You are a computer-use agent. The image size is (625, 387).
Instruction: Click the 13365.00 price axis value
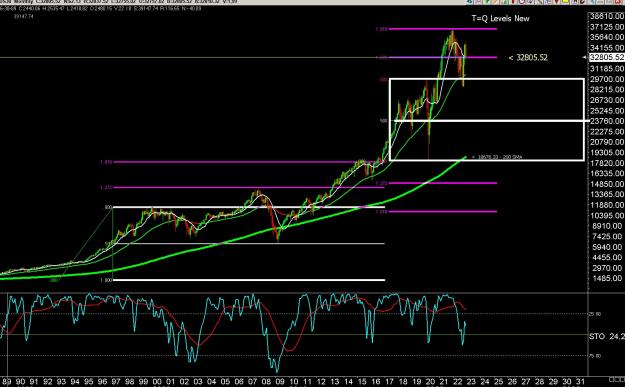(x=607, y=194)
